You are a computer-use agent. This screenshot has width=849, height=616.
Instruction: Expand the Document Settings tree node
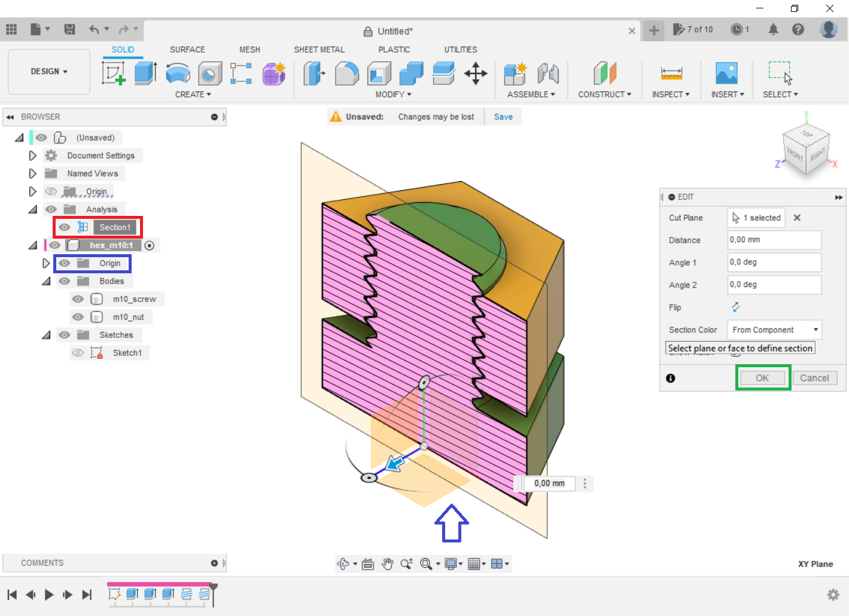pyautogui.click(x=33, y=155)
